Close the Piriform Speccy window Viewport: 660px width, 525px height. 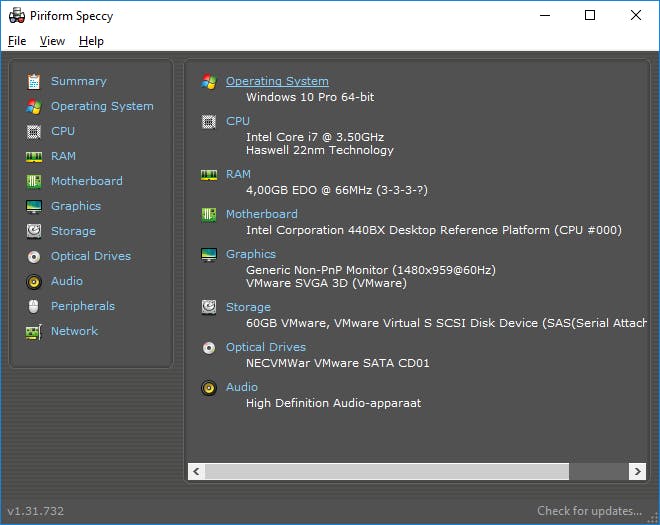pyautogui.click(x=636, y=15)
